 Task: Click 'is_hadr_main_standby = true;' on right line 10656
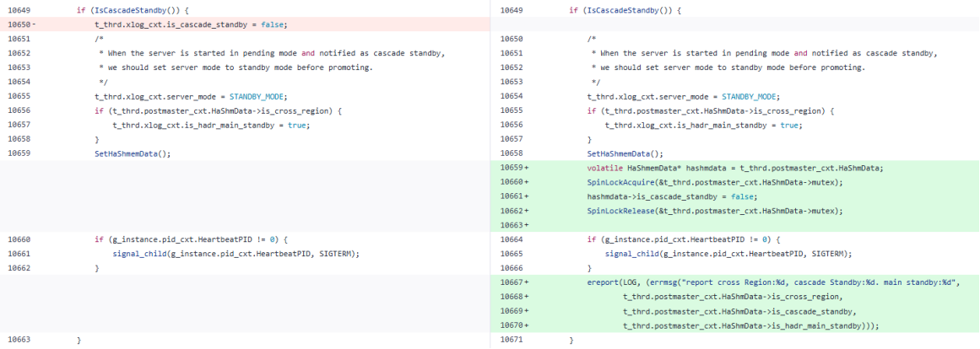[x=704, y=125]
